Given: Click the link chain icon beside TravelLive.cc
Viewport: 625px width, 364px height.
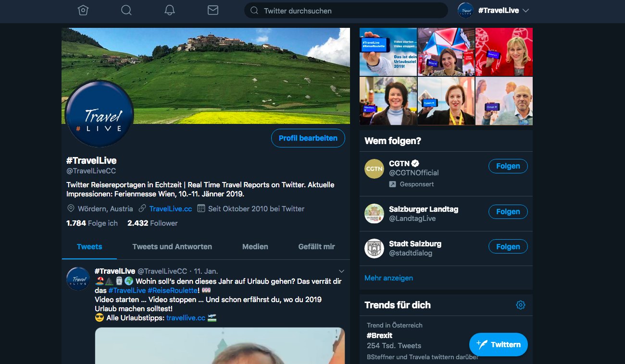Looking at the screenshot, I should [142, 209].
